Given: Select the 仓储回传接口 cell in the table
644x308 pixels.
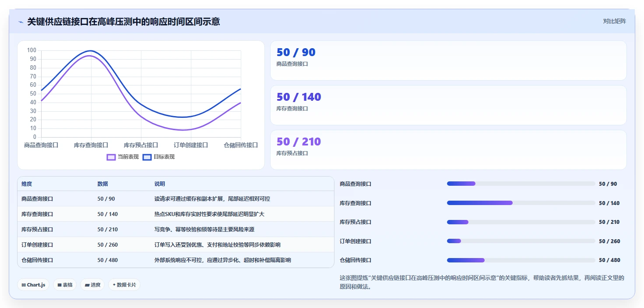Looking at the screenshot, I should (37, 260).
